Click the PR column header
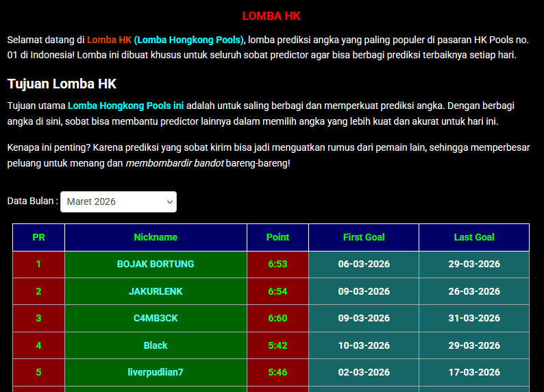Viewport: 544px width, 392px height. tap(38, 237)
